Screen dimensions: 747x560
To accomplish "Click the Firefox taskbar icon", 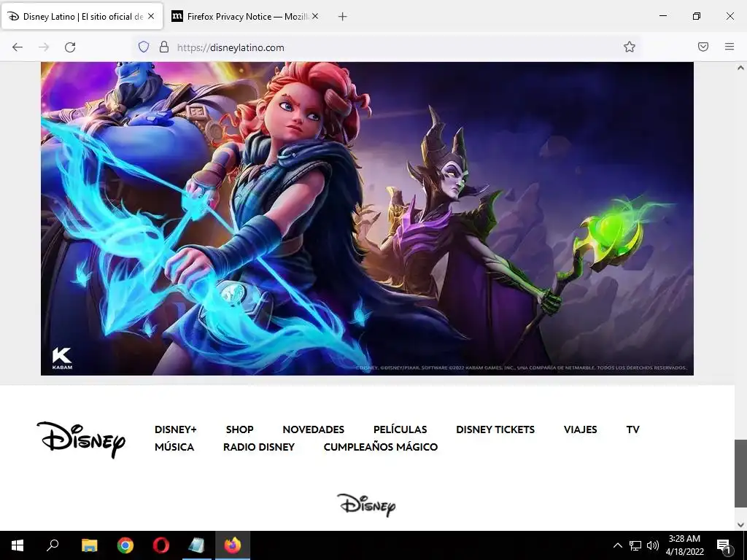I will 233,545.
